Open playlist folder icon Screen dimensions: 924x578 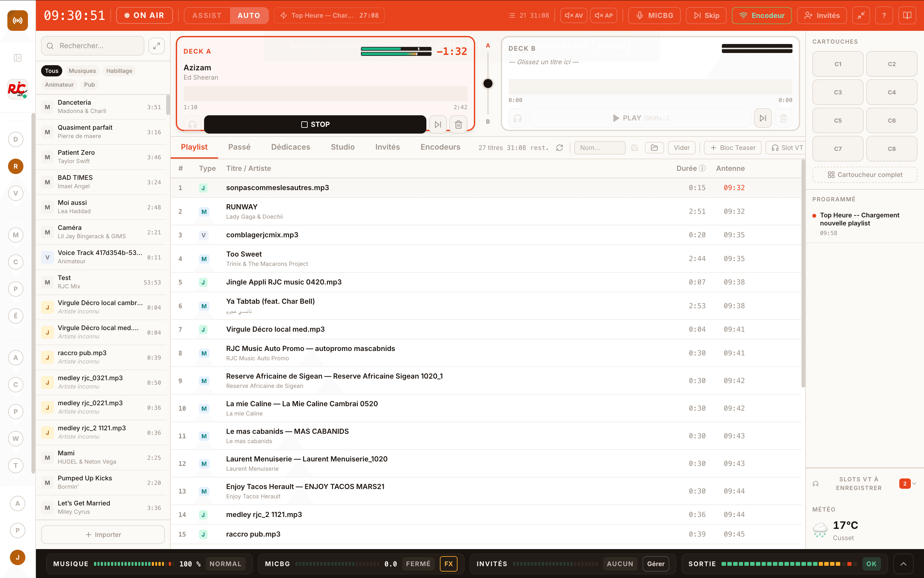[x=654, y=148]
